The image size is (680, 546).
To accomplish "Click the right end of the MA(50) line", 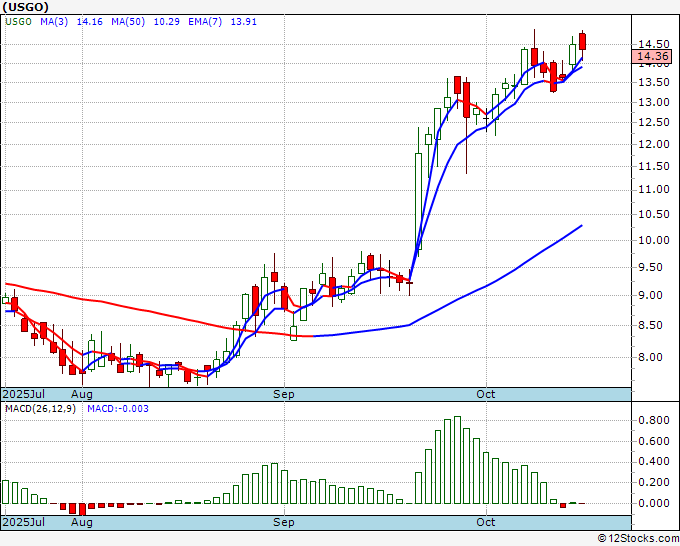I will [582, 226].
